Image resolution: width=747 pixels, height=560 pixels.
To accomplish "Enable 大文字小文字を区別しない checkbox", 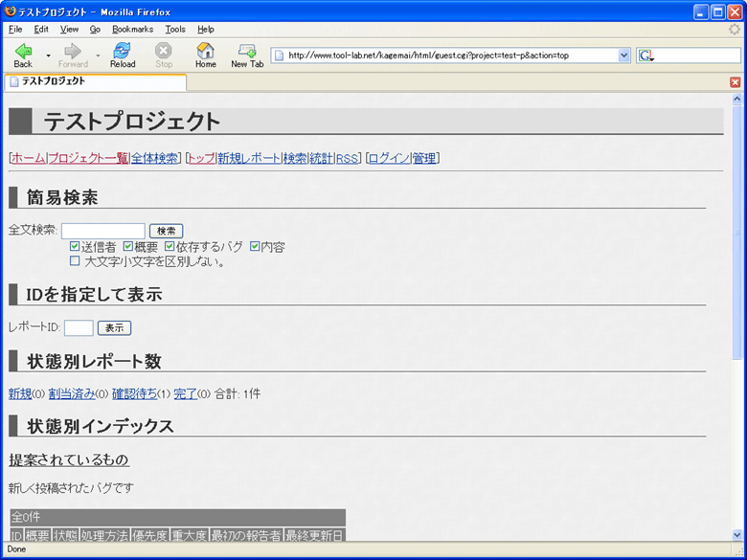I will [x=76, y=260].
